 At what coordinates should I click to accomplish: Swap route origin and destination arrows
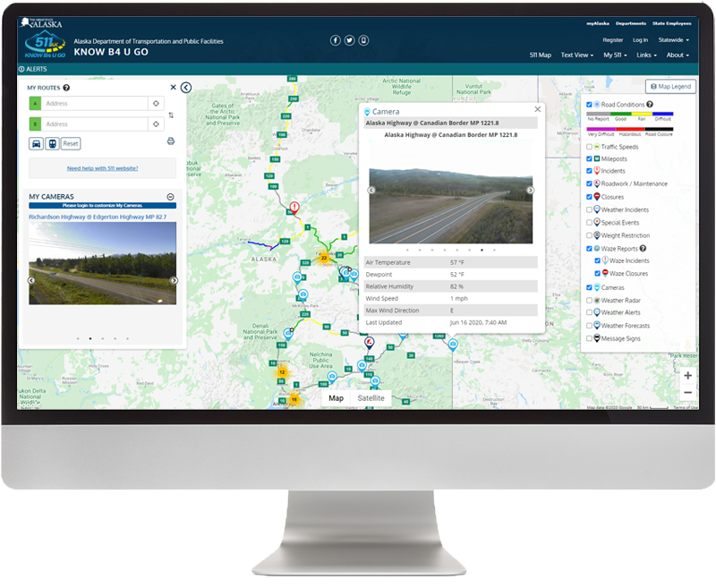(171, 115)
